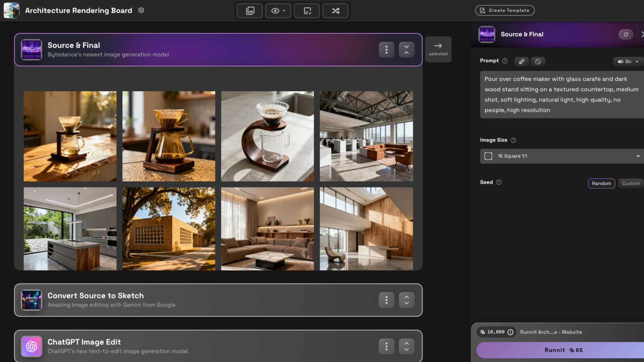Select beige living room sofa thumbnail
Screen dimensions: 644x362
coord(267,229)
